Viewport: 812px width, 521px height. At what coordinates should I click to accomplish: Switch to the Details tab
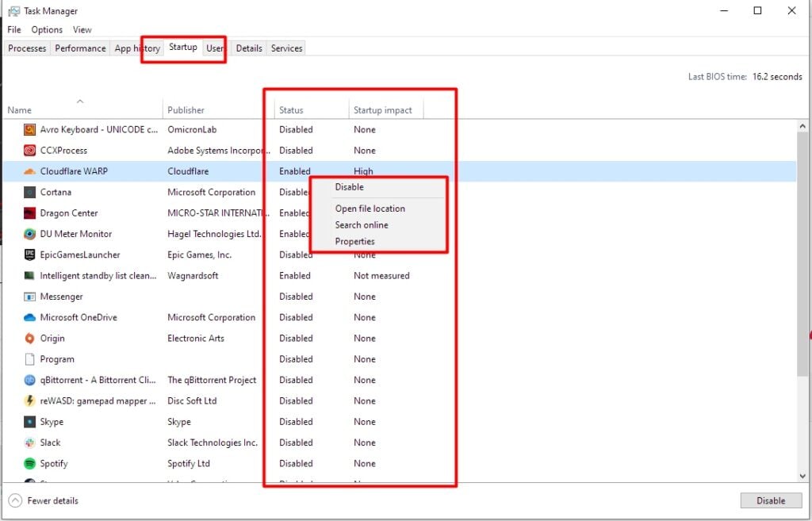pos(249,48)
